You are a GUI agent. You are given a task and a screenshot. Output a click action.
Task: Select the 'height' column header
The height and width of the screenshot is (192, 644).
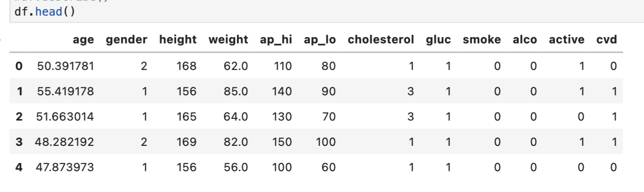click(x=178, y=40)
